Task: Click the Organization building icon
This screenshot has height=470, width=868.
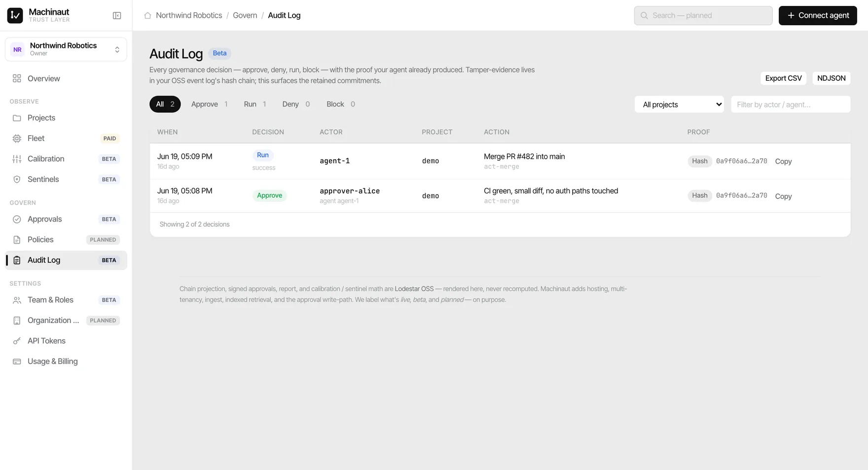Action: [17, 321]
